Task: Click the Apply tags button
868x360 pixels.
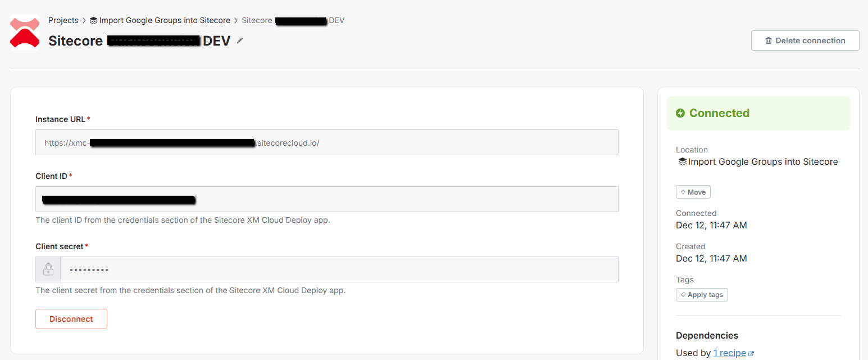Action: pos(702,294)
